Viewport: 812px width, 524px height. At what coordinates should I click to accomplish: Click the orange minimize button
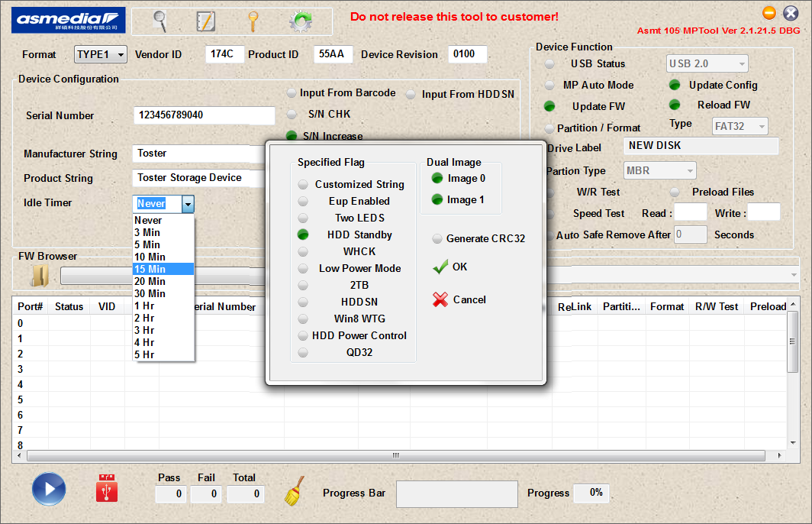coord(769,13)
